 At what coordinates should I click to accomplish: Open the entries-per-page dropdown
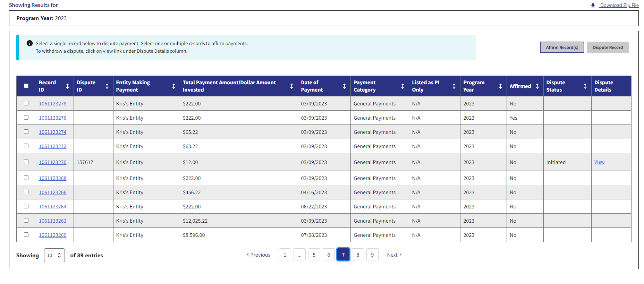coord(54,255)
